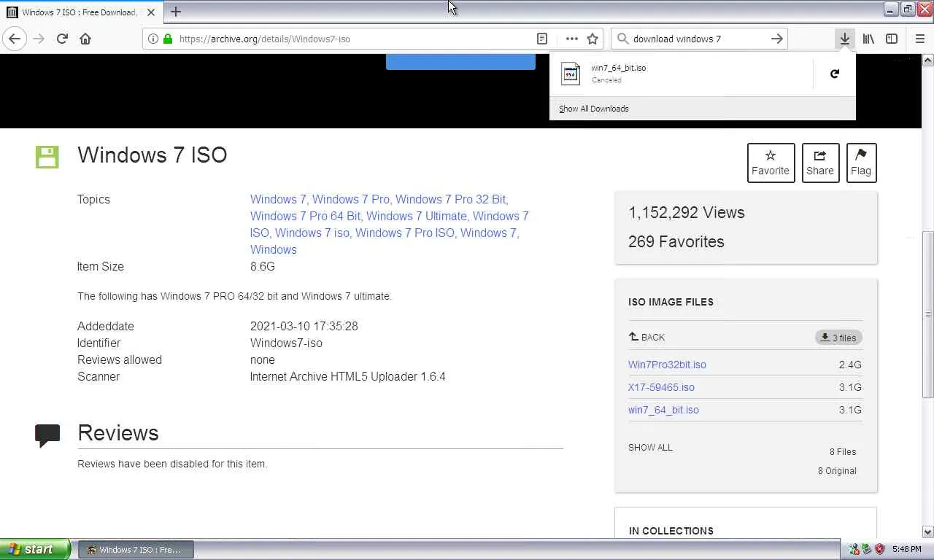The height and width of the screenshot is (560, 934).
Task: Click the '269 Favorites' count
Action: [676, 242]
